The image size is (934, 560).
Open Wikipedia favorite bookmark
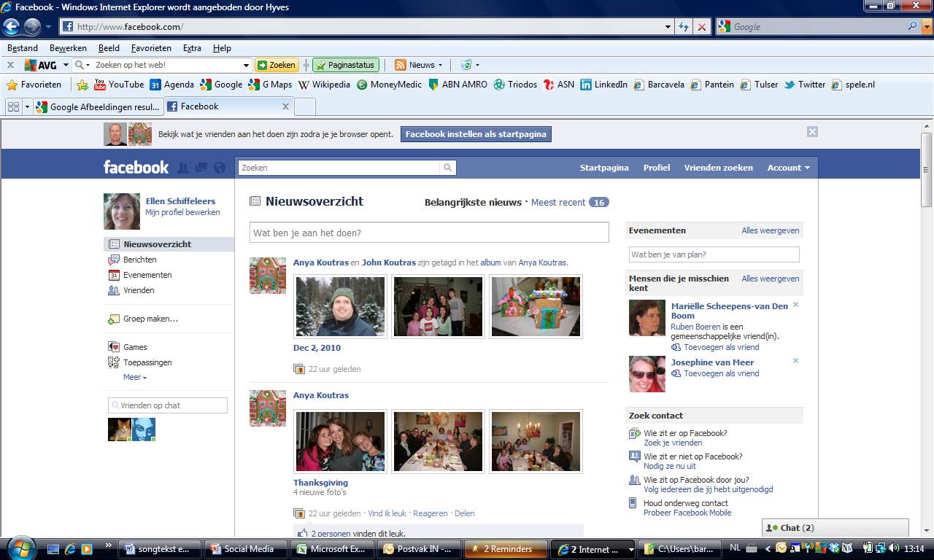[x=324, y=85]
